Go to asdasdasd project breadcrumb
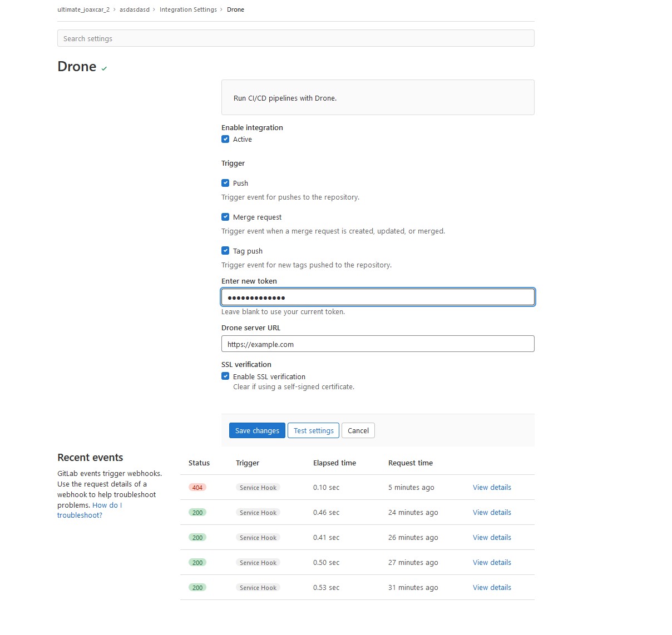 (x=135, y=9)
